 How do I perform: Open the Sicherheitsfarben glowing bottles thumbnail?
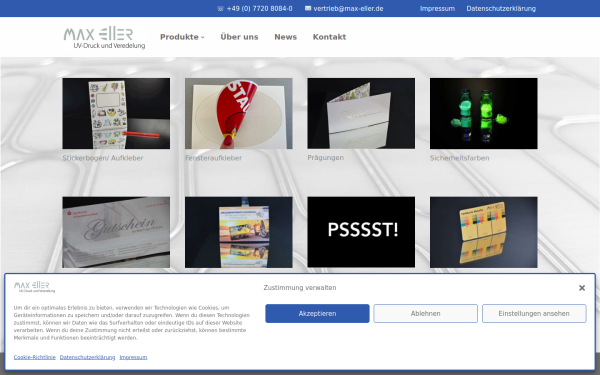pyautogui.click(x=483, y=113)
